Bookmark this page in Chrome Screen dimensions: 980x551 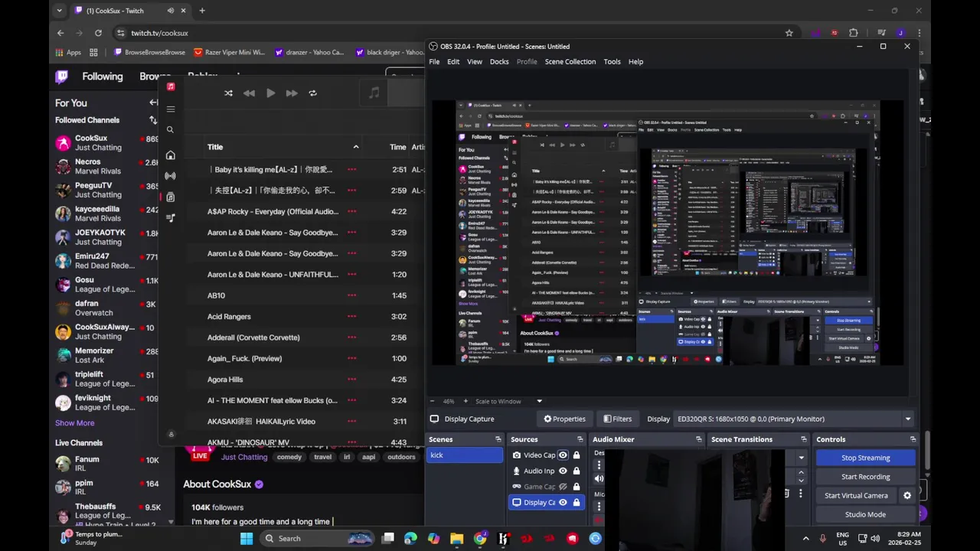point(789,33)
